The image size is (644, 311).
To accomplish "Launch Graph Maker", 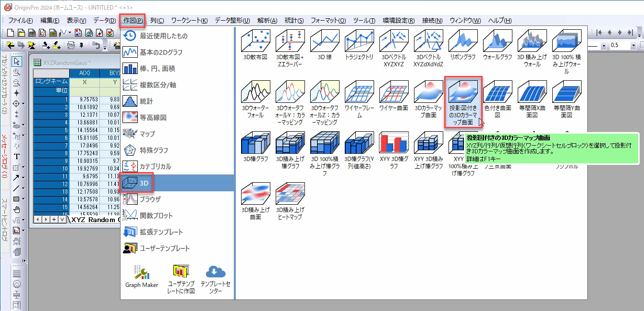I will [142, 276].
